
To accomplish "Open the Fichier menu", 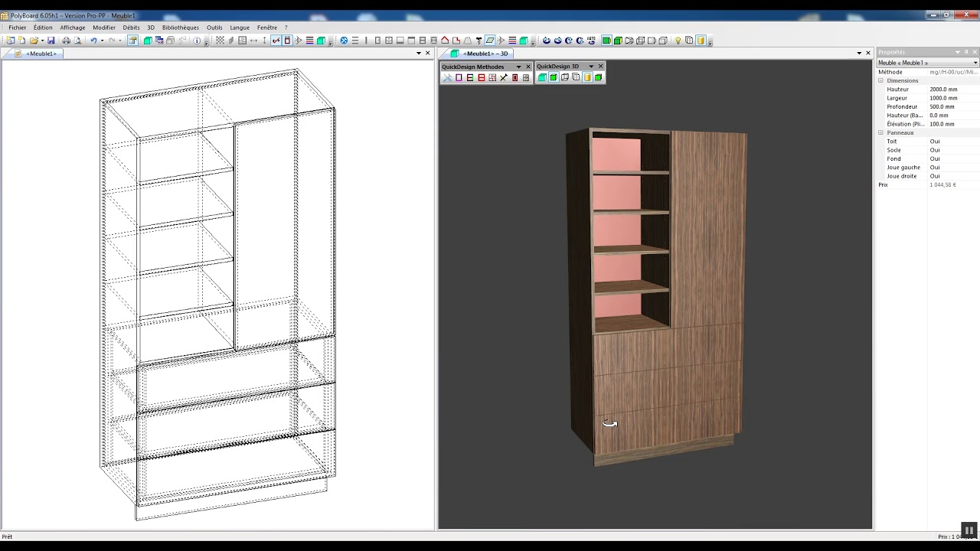I will click(17, 28).
